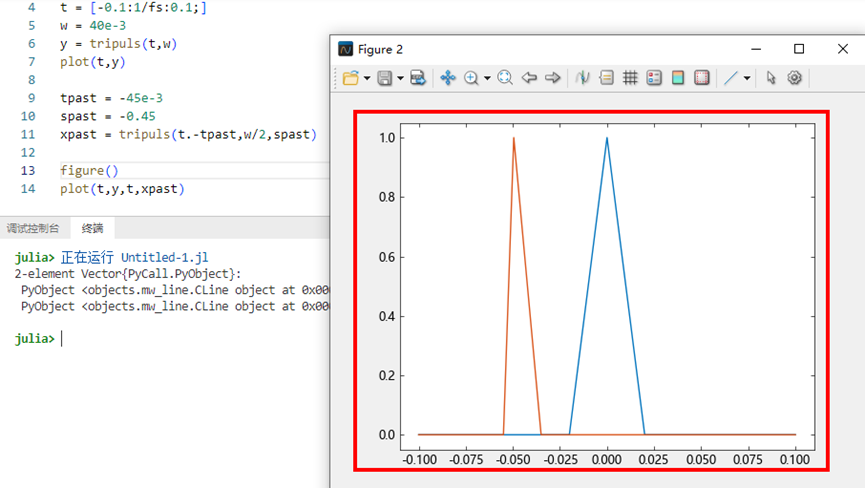Click line 13 figure() in the editor
This screenshot has height=488, width=865.
click(x=89, y=170)
